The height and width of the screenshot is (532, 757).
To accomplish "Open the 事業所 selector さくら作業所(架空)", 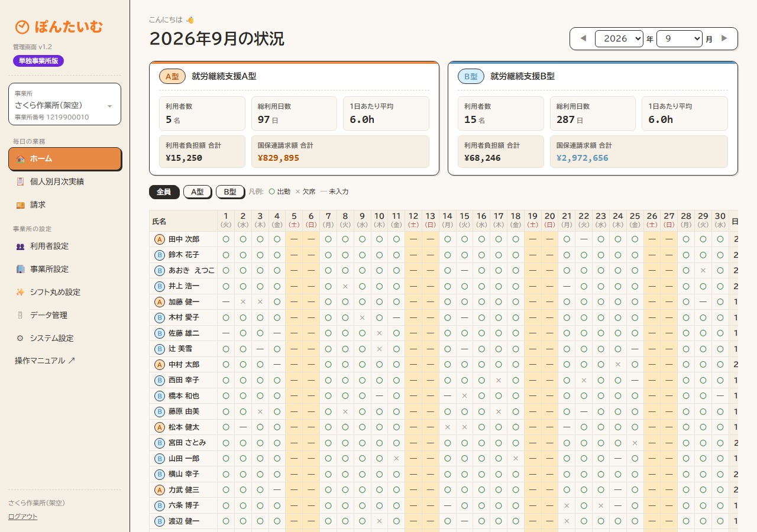I will [65, 105].
